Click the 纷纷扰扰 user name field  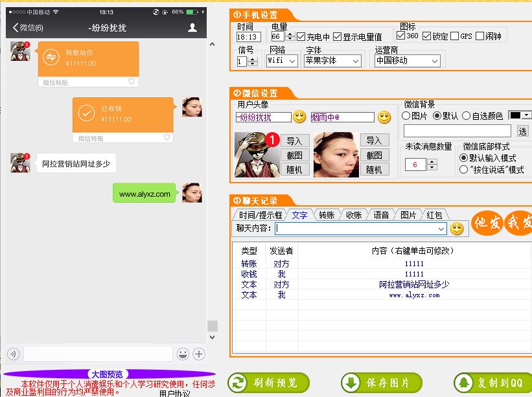[264, 117]
